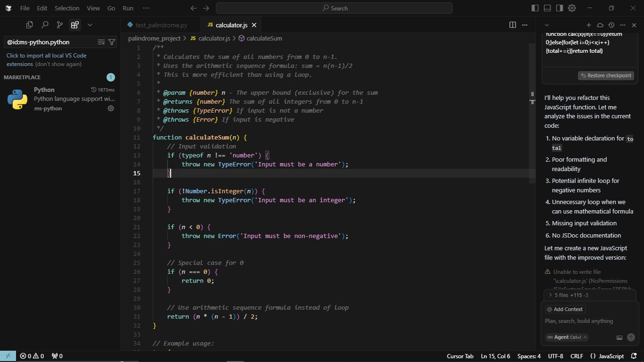Click the Add Context button

pyautogui.click(x=565, y=309)
